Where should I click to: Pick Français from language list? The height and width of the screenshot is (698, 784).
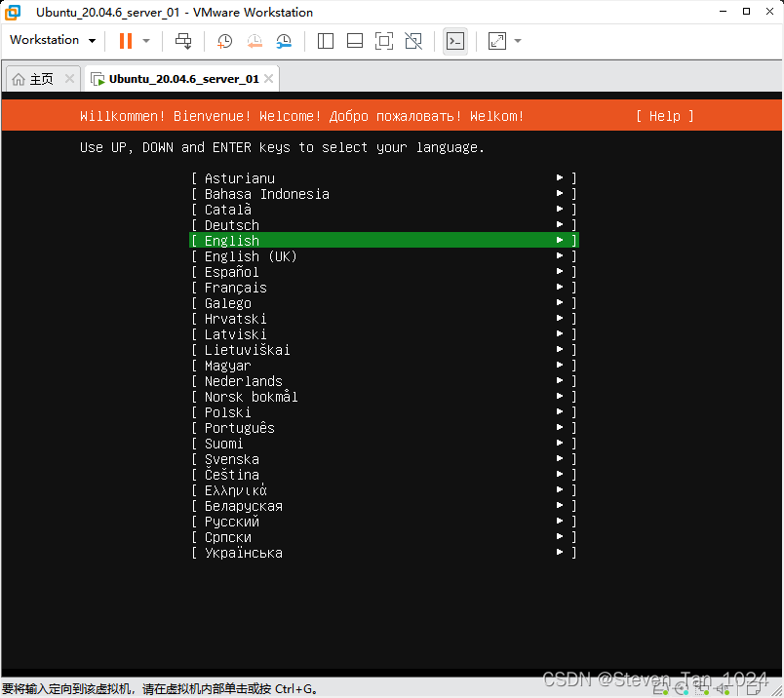pyautogui.click(x=384, y=287)
